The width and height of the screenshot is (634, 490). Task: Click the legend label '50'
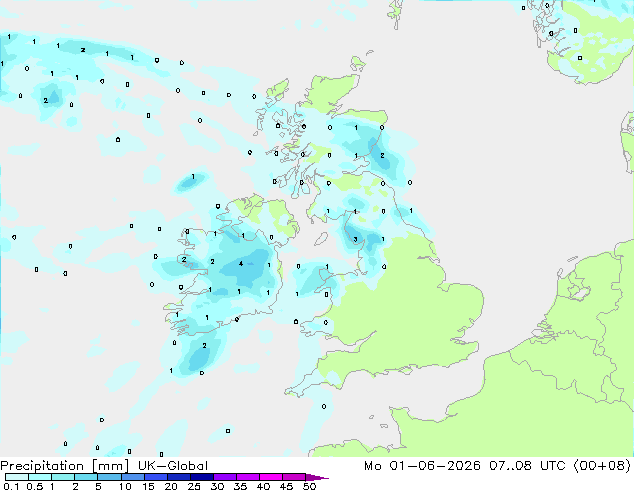point(309,486)
